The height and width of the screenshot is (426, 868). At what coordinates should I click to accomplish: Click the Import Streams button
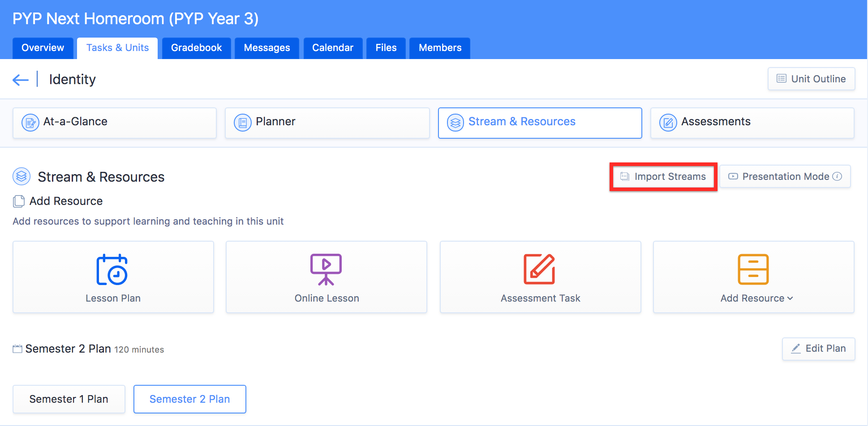click(663, 177)
